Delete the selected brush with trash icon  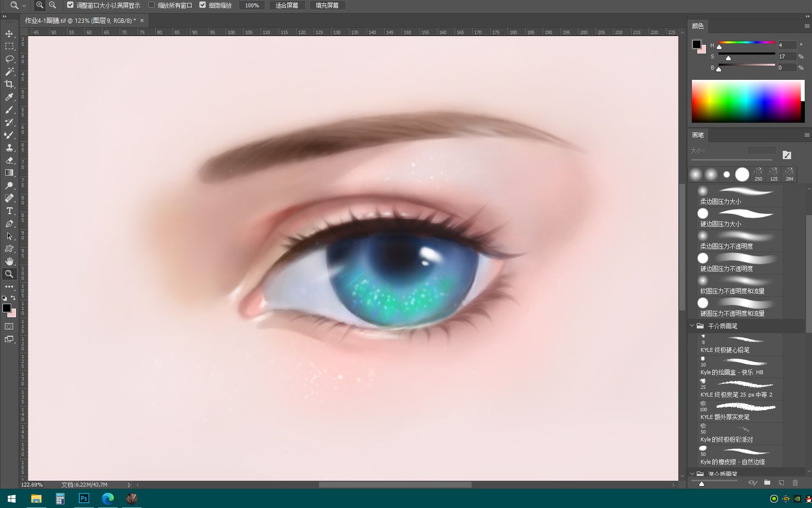point(795,483)
